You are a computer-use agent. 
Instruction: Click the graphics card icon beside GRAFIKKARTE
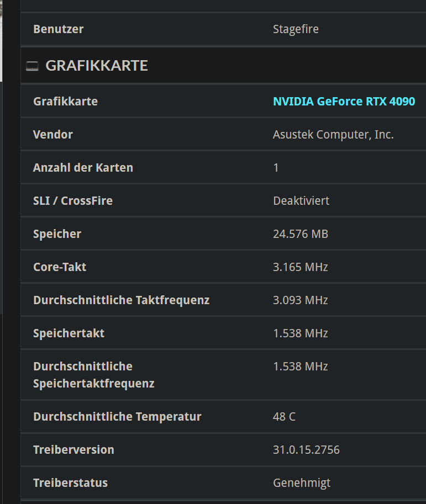[32, 66]
